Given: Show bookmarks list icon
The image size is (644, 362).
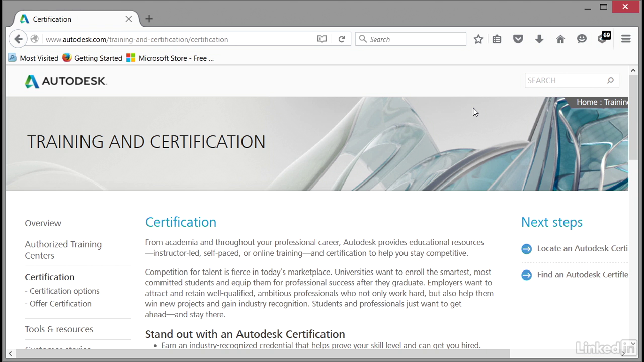Looking at the screenshot, I should click(497, 39).
